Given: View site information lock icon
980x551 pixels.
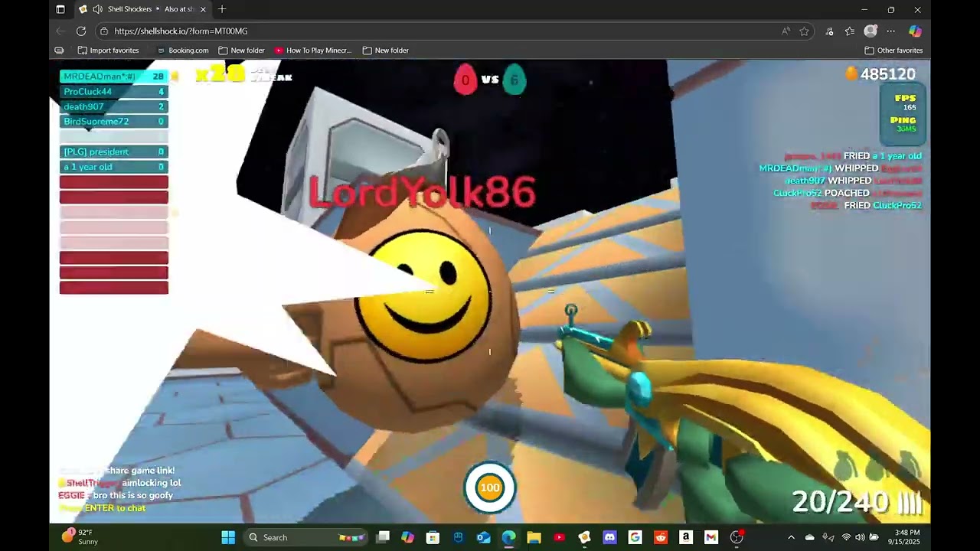Looking at the screenshot, I should click(104, 31).
